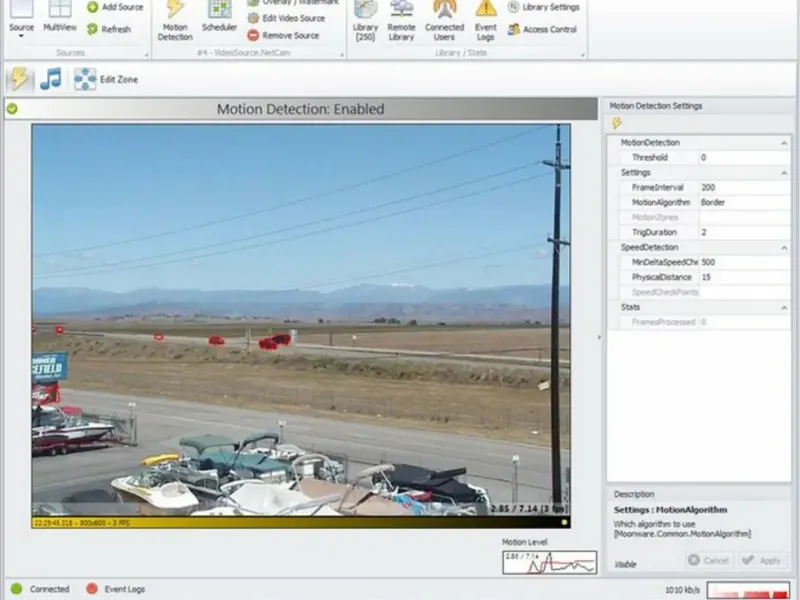Viewport: 800px width, 600px height.
Task: Click the Motion Level graph
Action: coord(549,562)
